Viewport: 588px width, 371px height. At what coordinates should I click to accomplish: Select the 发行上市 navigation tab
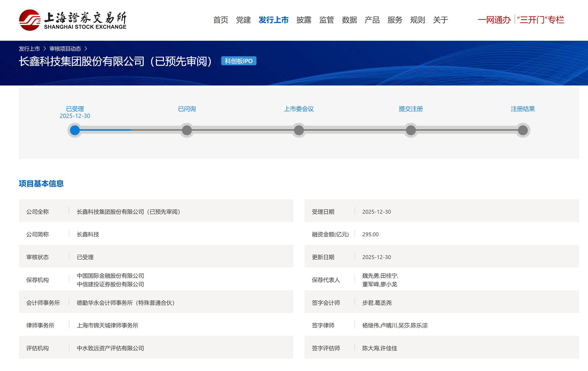click(x=274, y=20)
